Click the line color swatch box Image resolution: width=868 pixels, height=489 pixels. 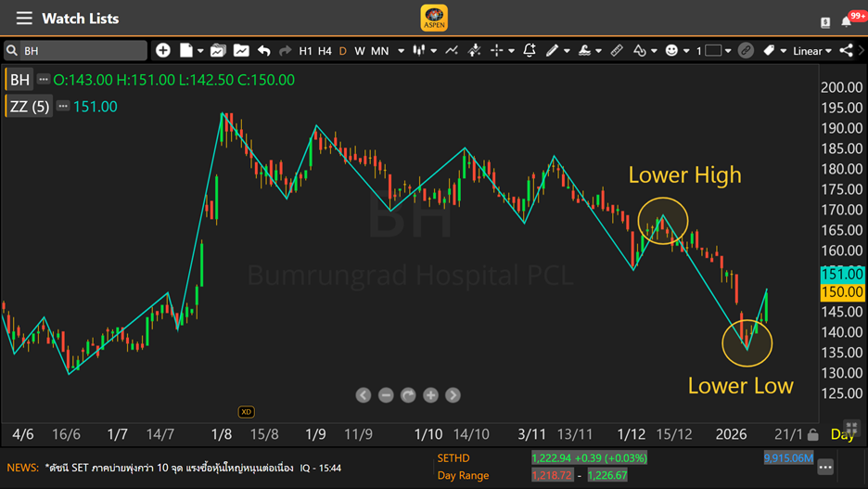tap(713, 51)
